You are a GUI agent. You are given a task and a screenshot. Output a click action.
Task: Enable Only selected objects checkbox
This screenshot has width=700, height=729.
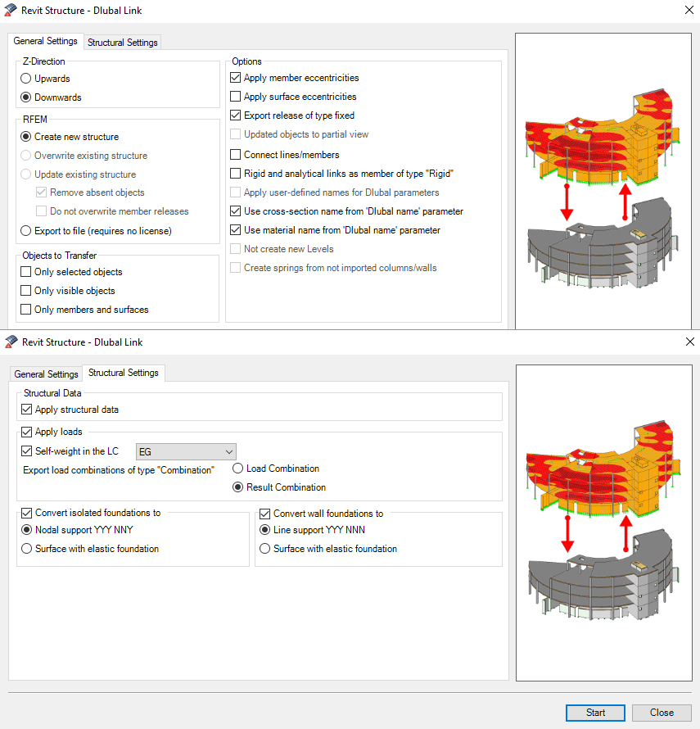(26, 271)
